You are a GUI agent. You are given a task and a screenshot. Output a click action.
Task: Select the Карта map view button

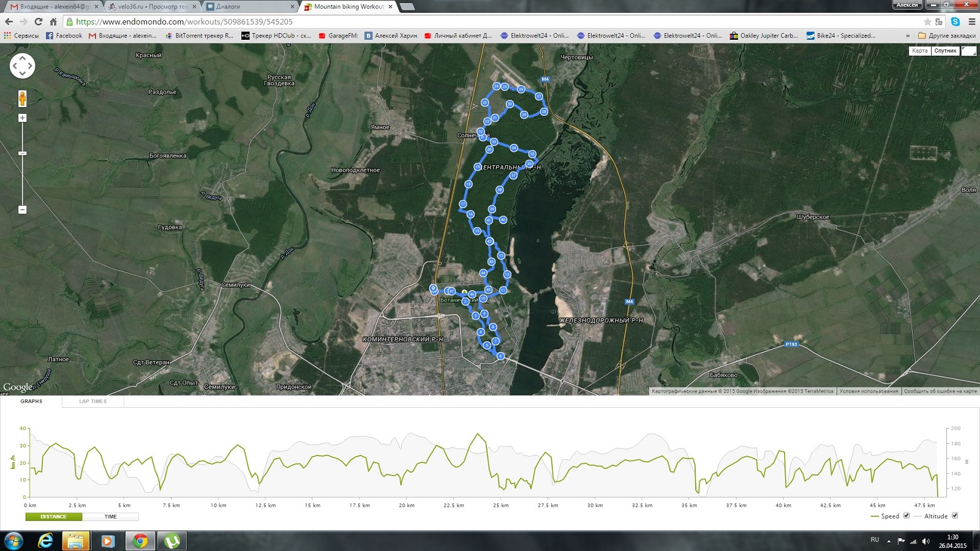[x=919, y=51]
